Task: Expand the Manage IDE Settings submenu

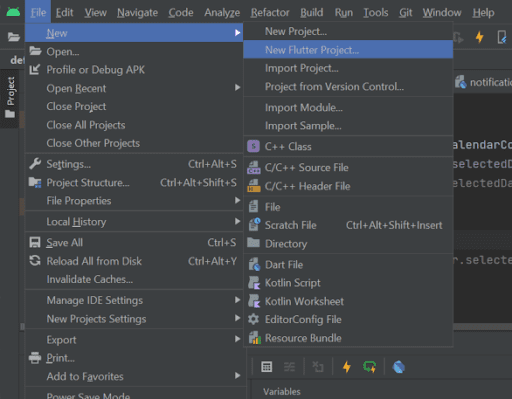Action: point(133,300)
